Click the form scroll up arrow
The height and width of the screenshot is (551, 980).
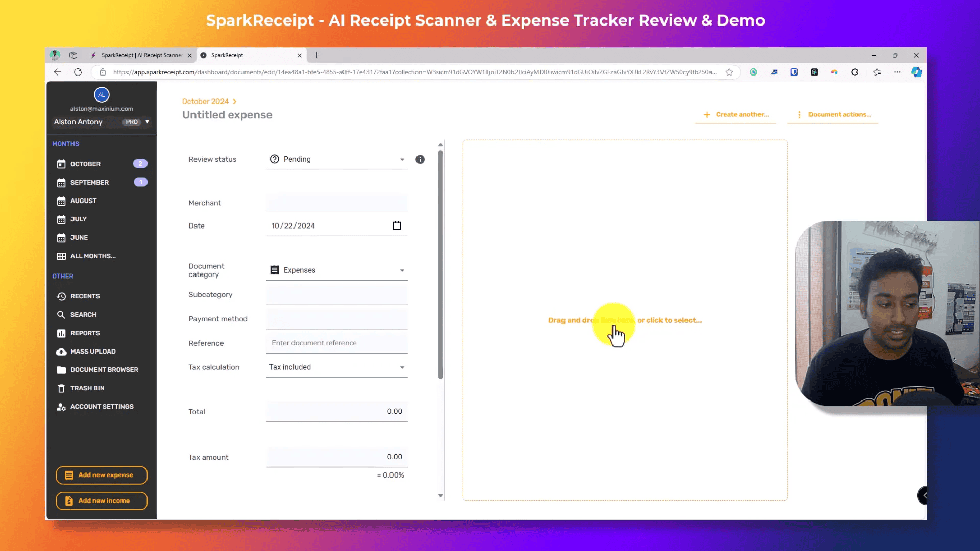440,145
